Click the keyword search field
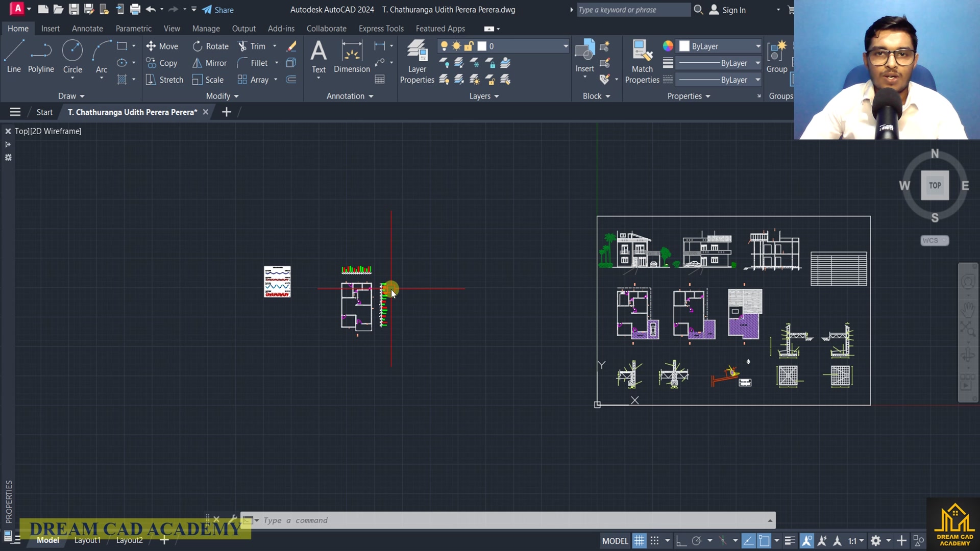Image resolution: width=980 pixels, height=551 pixels. (633, 10)
